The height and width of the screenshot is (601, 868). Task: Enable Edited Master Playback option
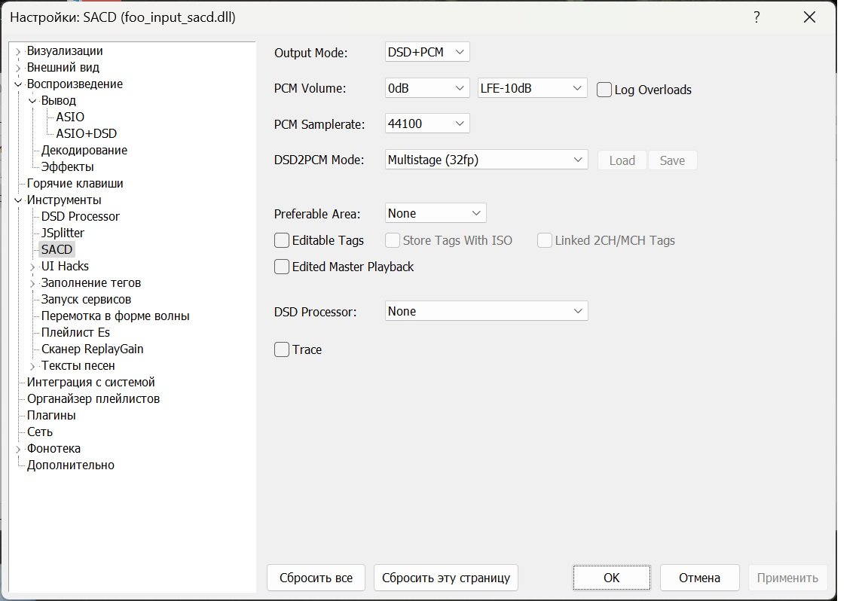tap(282, 267)
